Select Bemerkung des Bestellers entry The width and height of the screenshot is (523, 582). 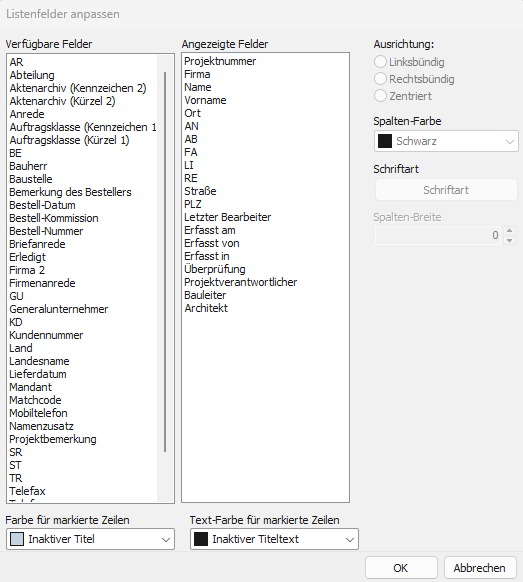[x=71, y=192]
